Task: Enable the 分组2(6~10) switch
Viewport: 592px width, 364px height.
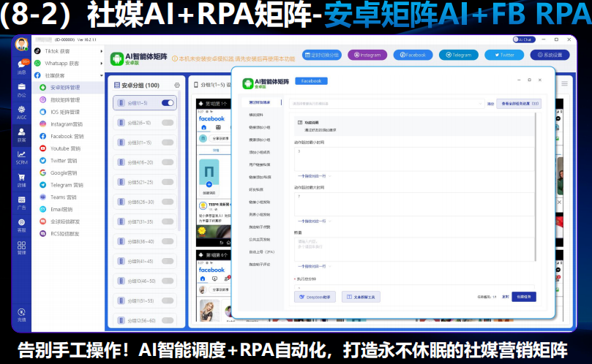Action: point(168,123)
